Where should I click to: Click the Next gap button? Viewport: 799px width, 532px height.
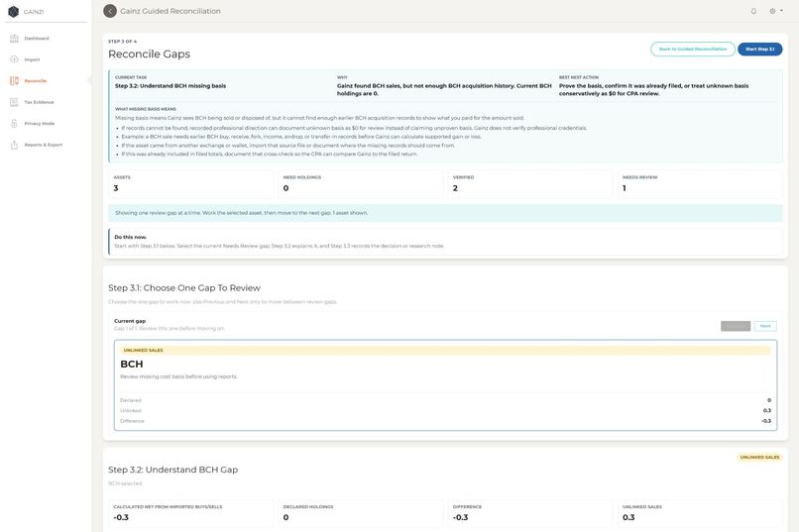(x=765, y=326)
